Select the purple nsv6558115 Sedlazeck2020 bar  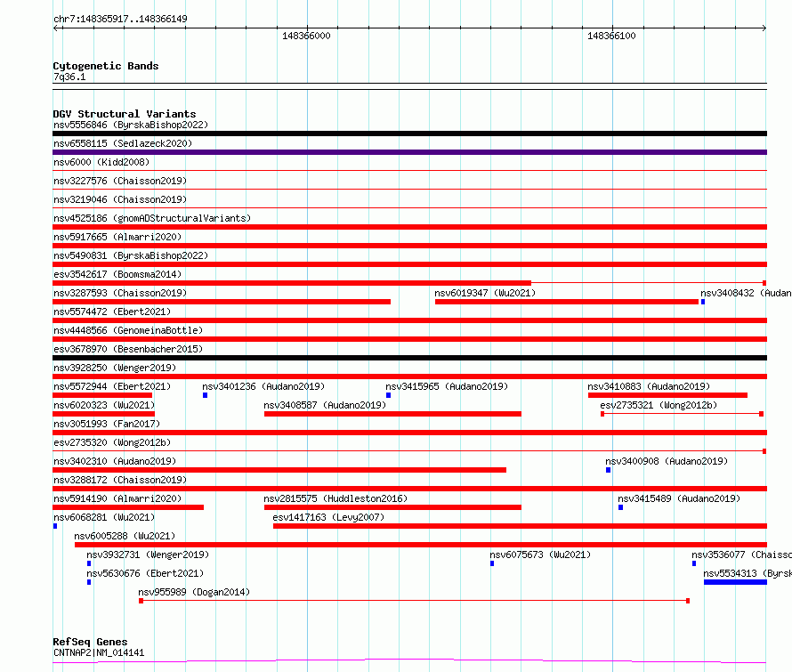coord(409,152)
